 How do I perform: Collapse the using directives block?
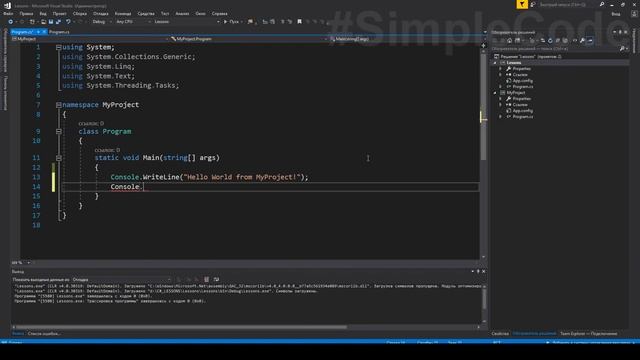[x=59, y=47]
